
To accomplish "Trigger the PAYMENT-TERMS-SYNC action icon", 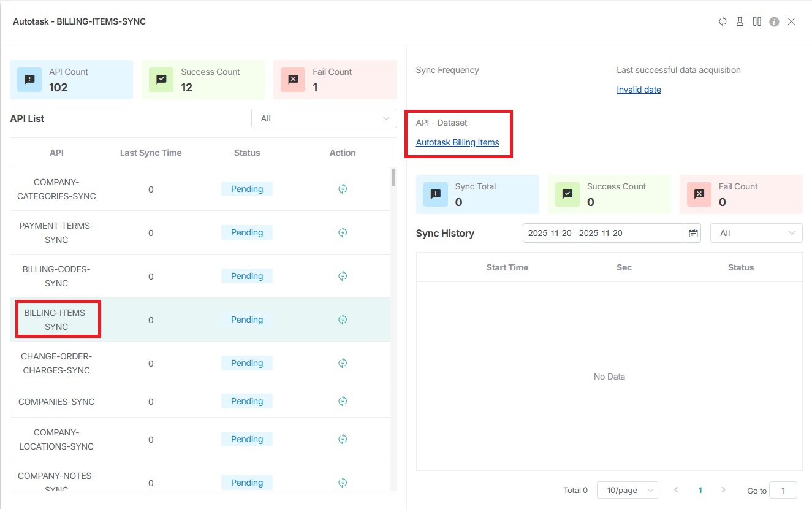I will (343, 232).
